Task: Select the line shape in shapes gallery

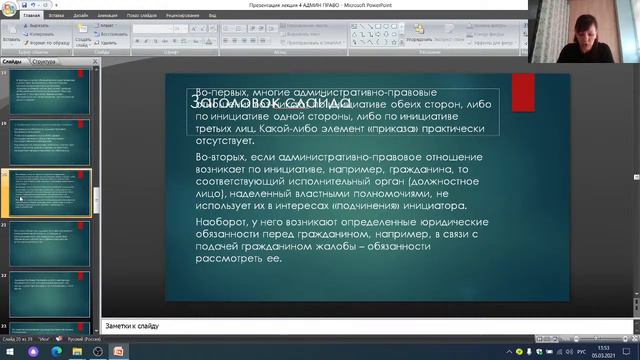Action: [362, 27]
